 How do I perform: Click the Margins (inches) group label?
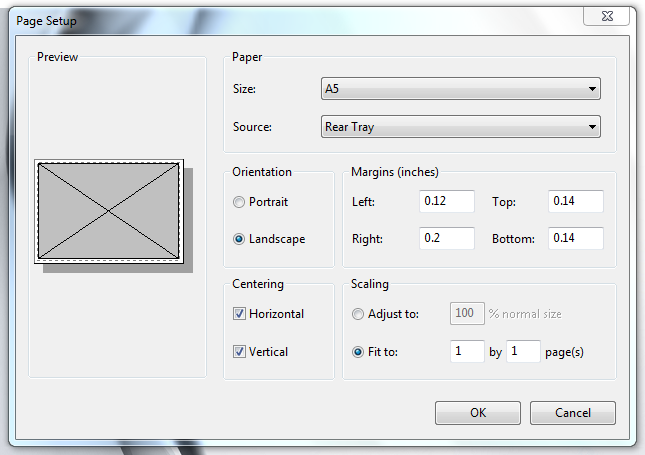[x=395, y=172]
